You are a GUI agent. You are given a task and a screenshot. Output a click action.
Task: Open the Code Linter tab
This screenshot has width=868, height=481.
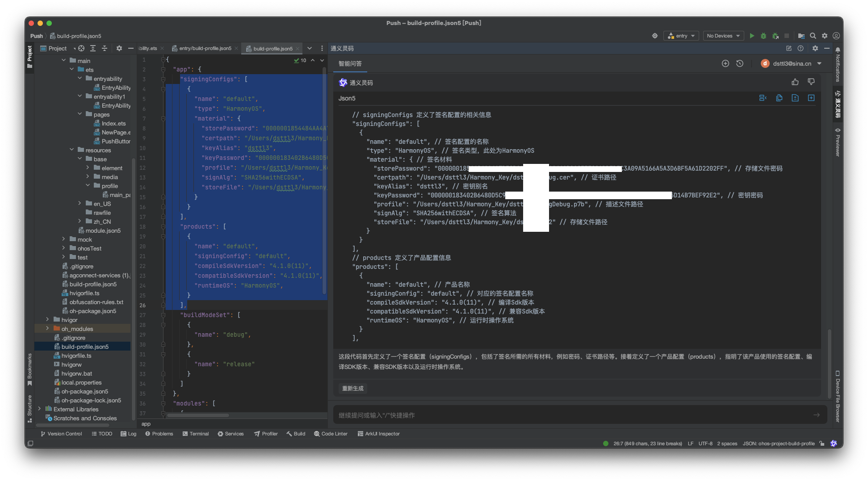(331, 434)
